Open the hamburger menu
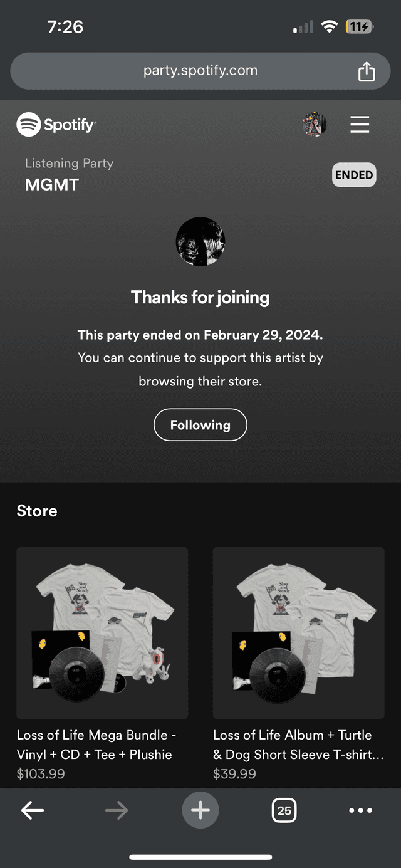 coord(360,125)
